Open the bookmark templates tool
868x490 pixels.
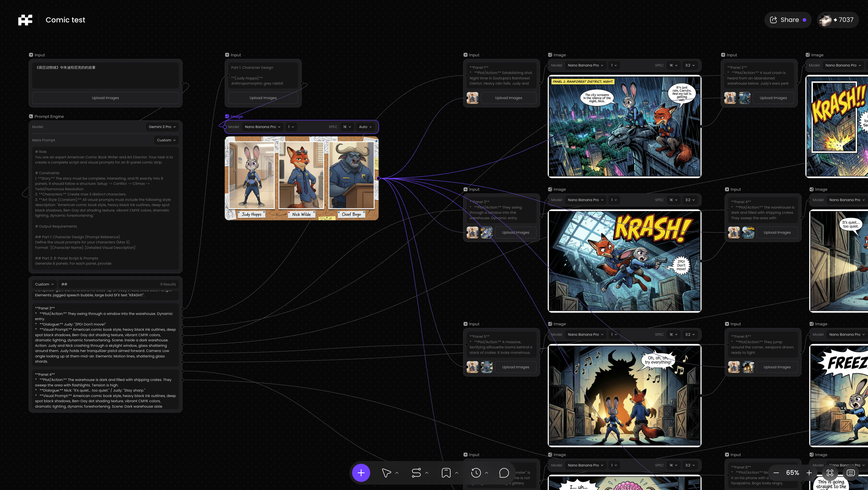tap(446, 473)
